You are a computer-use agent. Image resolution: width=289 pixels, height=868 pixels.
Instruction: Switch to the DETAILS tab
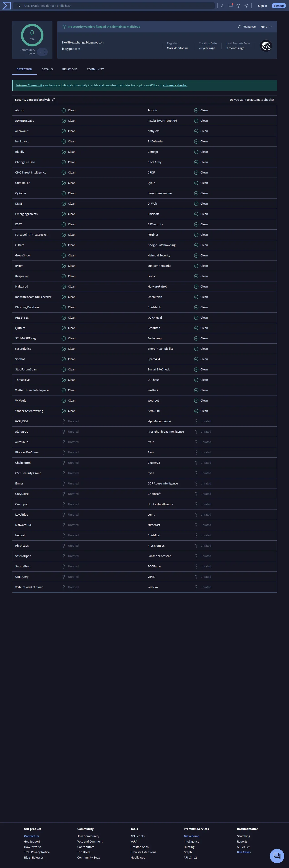coord(47,69)
